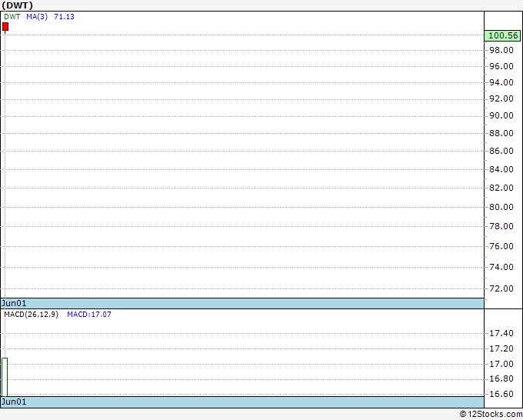This screenshot has width=523, height=420.
Task: Click the 71.13 moving average value
Action: [64, 17]
